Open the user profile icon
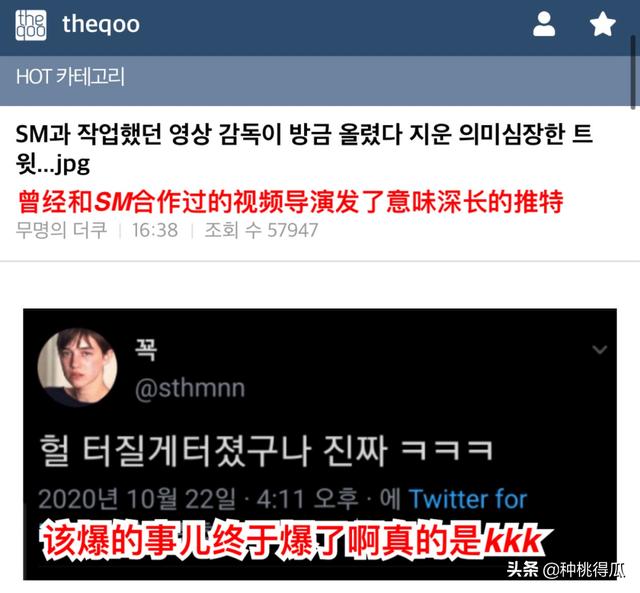Image resolution: width=640 pixels, height=593 pixels. pyautogui.click(x=544, y=24)
